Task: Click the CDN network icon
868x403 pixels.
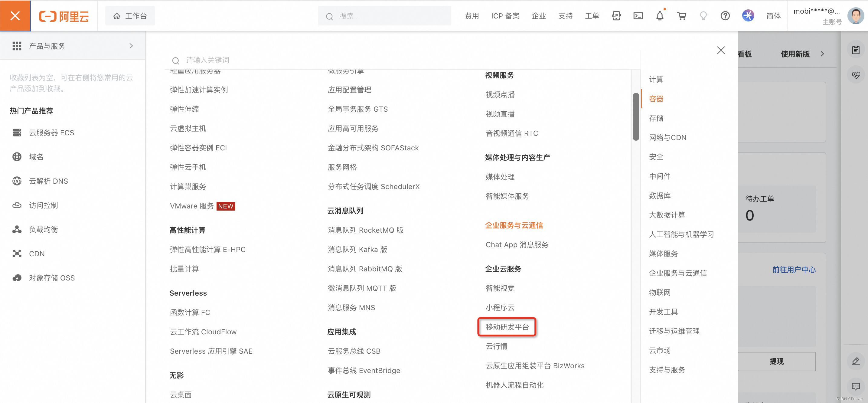Action: pyautogui.click(x=17, y=254)
